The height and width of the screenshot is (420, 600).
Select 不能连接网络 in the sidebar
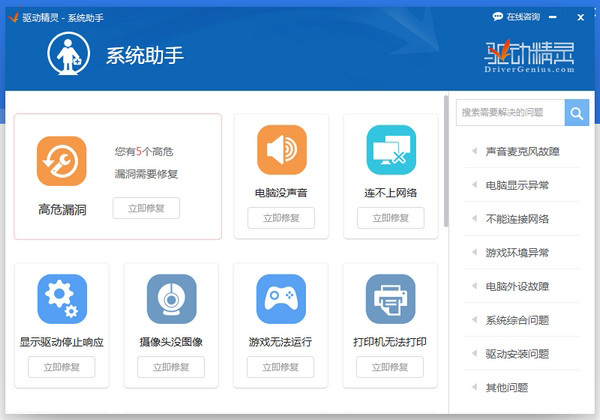coord(517,219)
